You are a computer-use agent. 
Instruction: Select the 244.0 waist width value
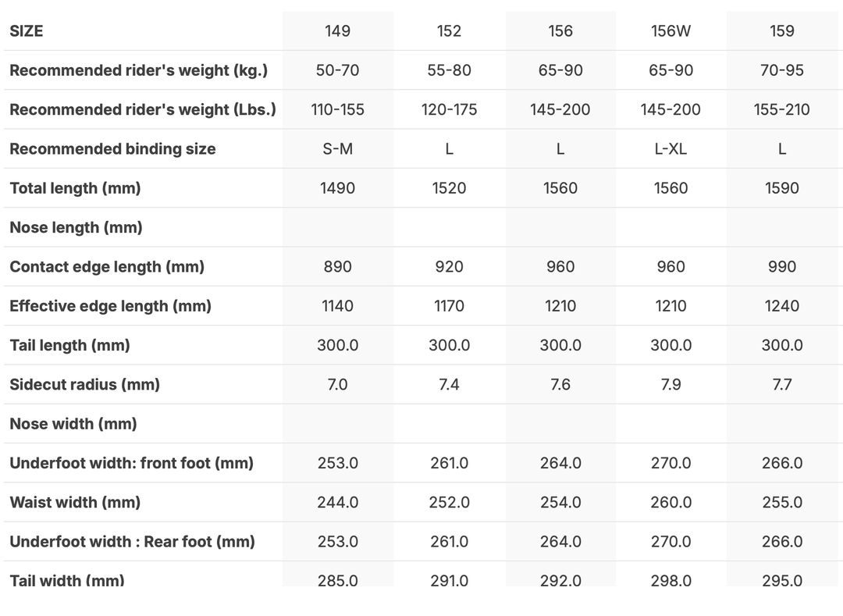(337, 502)
